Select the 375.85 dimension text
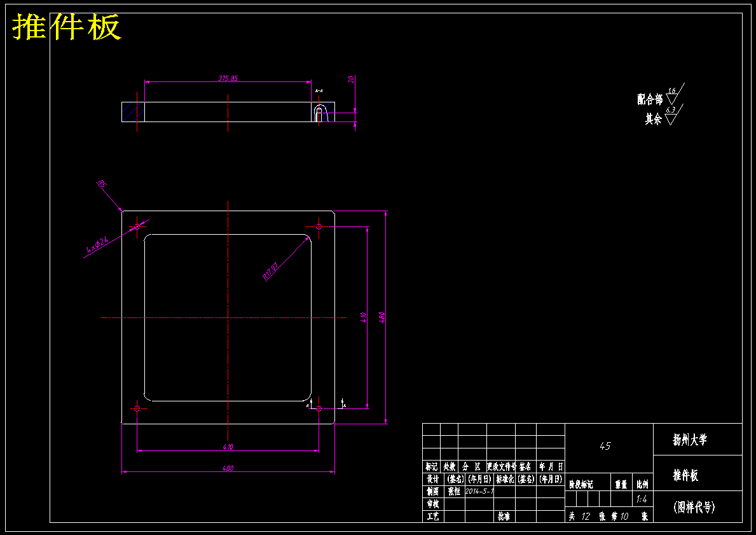The image size is (756, 535). (x=228, y=78)
